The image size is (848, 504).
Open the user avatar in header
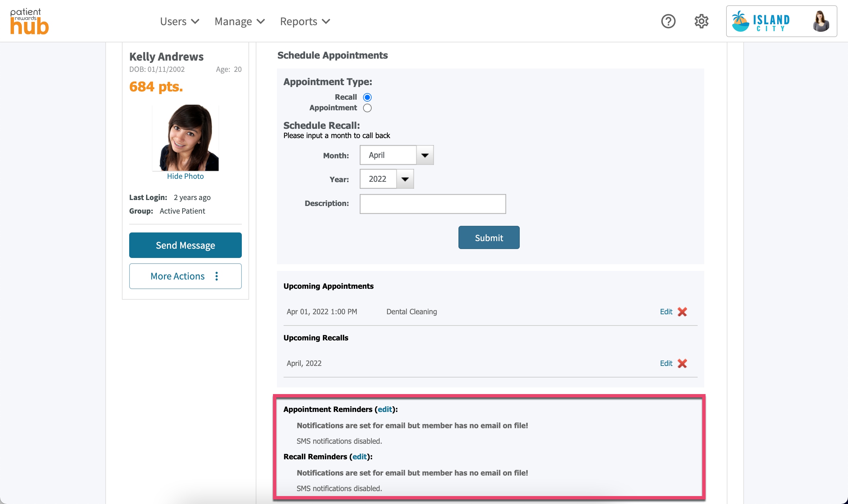(821, 22)
